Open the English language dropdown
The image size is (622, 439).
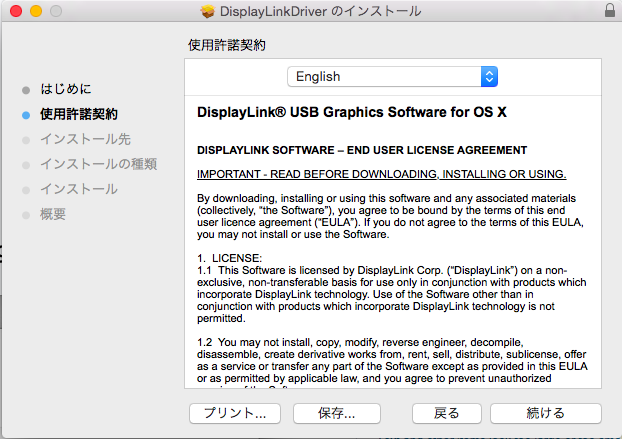(x=392, y=77)
